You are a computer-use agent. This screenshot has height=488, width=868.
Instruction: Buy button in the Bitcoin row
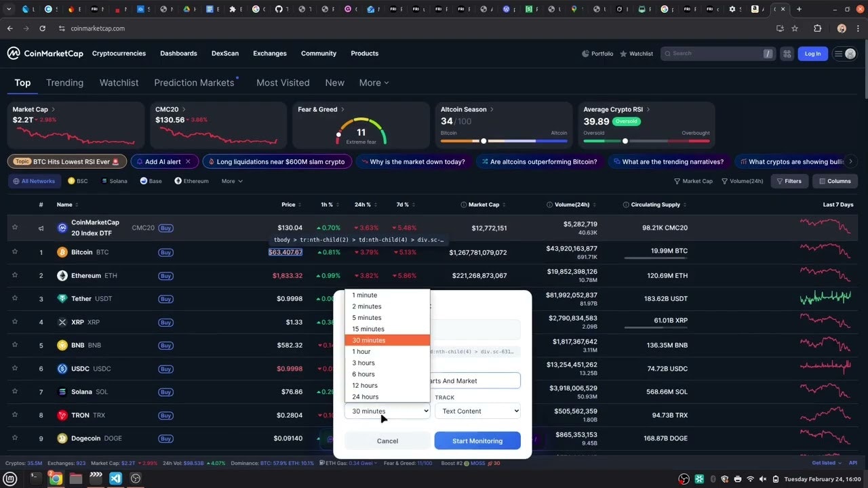pos(165,252)
